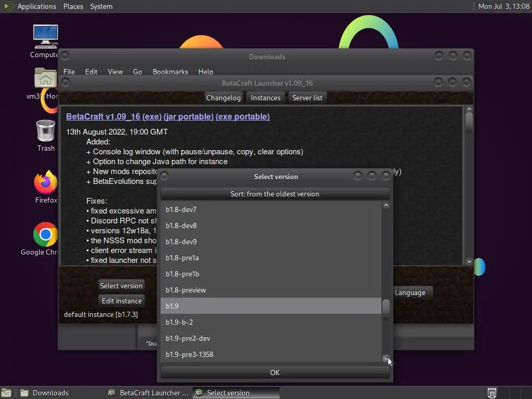Confirm with the OK button
The image size is (532, 399).
tap(275, 372)
